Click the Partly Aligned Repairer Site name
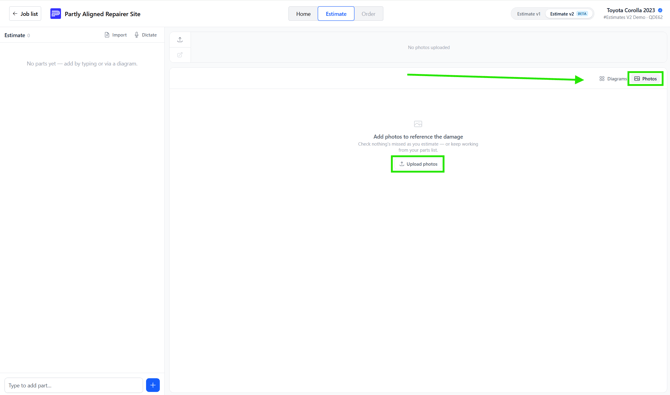Viewport: 670px width, 395px height. click(103, 14)
